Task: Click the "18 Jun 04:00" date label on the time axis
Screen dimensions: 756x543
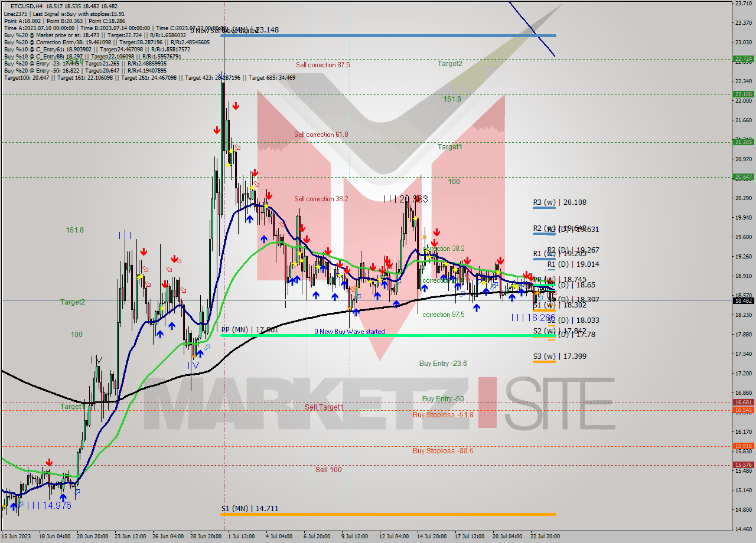Action: point(59,537)
